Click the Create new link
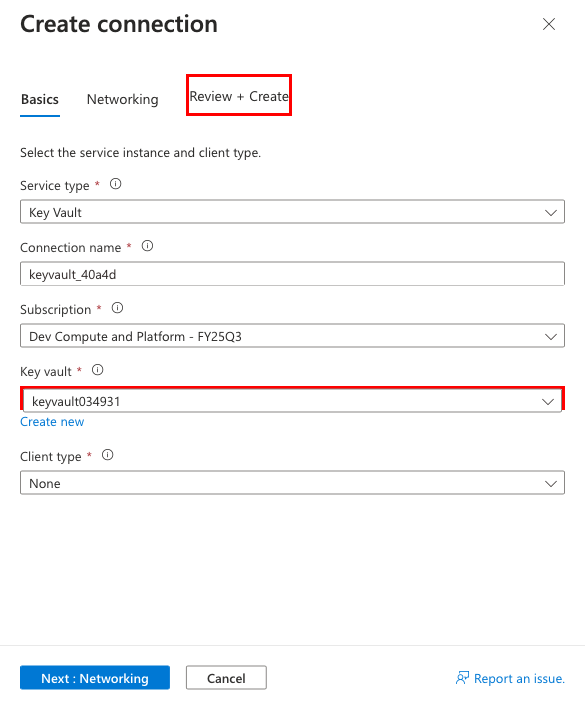This screenshot has height=710, width=585. coord(52,422)
